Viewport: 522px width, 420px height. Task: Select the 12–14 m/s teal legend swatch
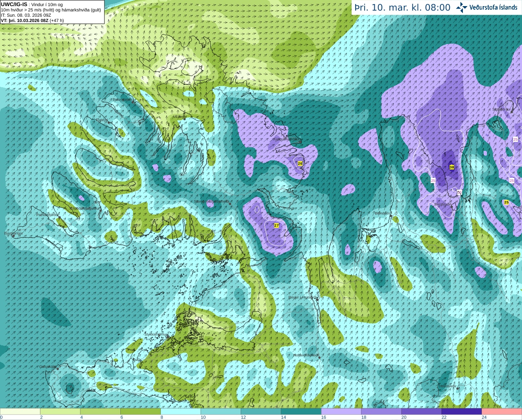pos(261,411)
